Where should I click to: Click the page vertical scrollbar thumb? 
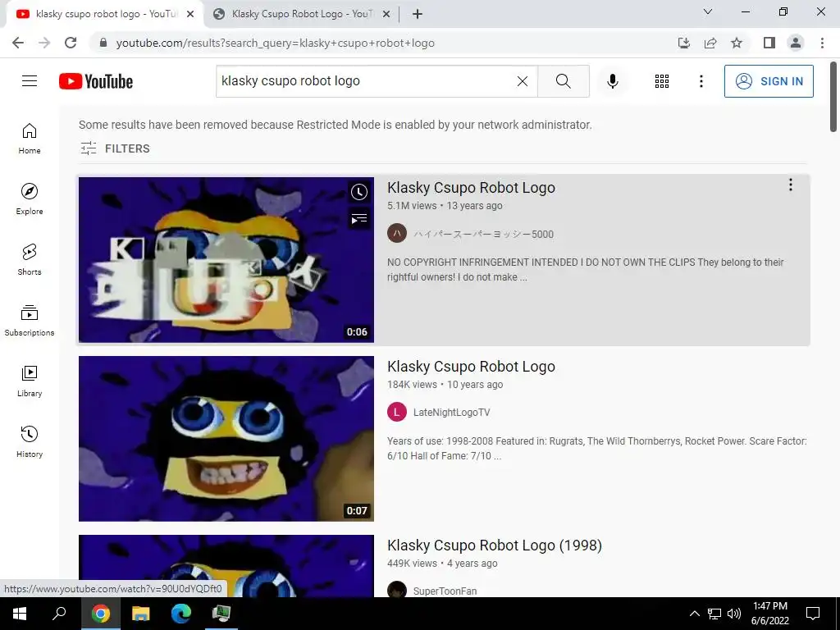833,97
